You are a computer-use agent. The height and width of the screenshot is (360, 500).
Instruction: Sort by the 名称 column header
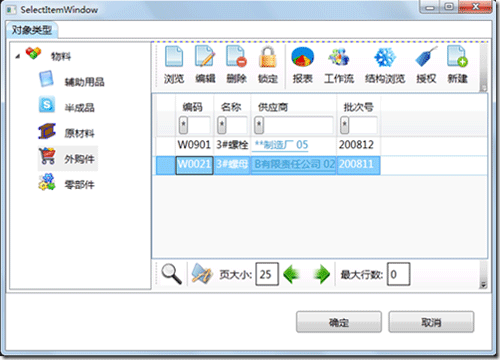(x=232, y=107)
